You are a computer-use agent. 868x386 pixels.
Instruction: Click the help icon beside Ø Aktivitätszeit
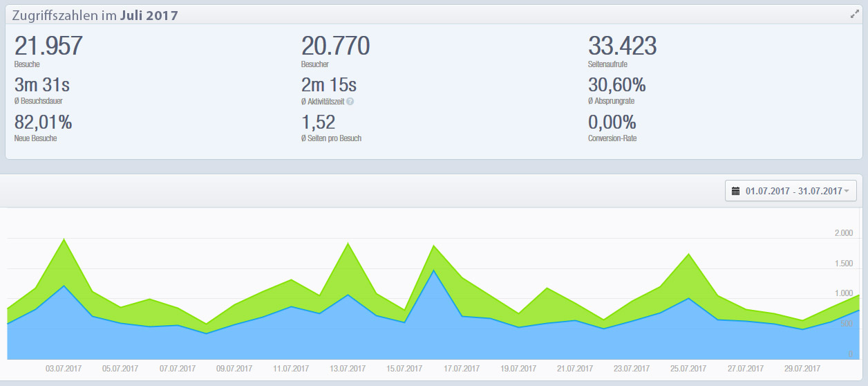[x=350, y=102]
